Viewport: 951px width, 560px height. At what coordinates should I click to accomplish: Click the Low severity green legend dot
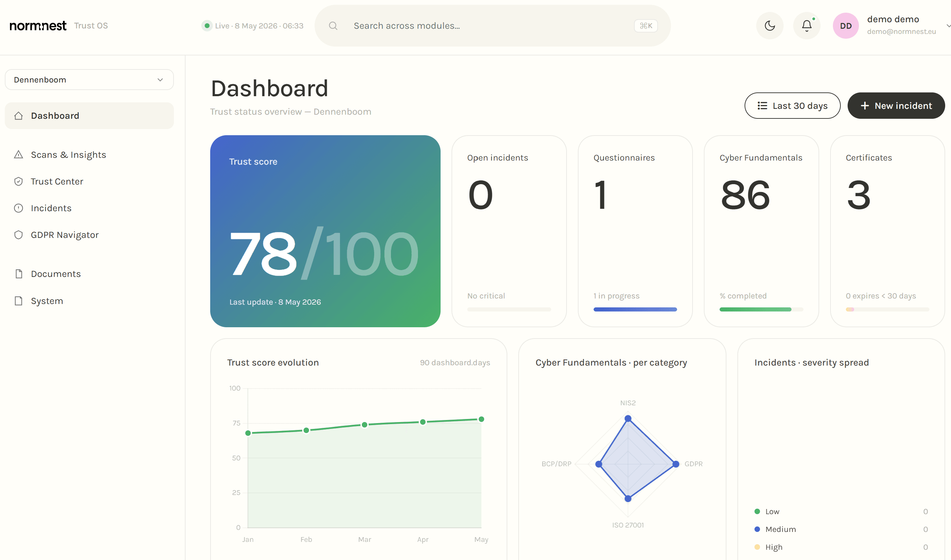(x=757, y=511)
